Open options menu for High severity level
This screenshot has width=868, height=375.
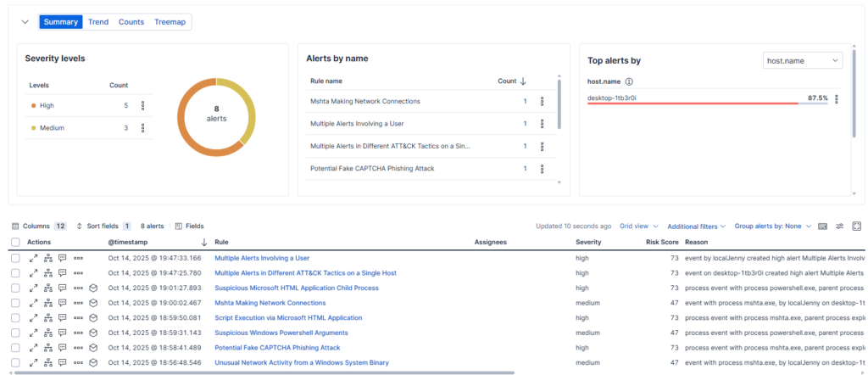tap(143, 106)
